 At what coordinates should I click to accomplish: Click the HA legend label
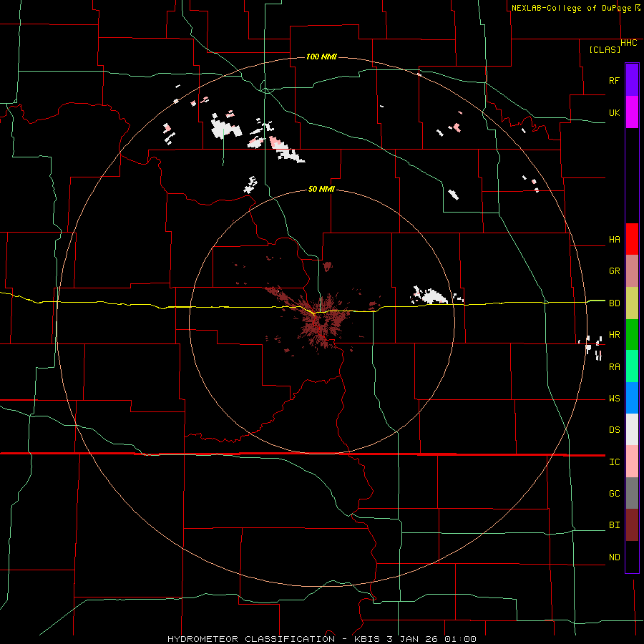click(614, 240)
